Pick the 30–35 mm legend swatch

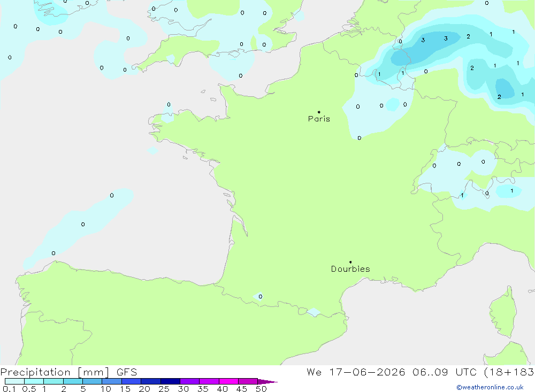point(190,381)
